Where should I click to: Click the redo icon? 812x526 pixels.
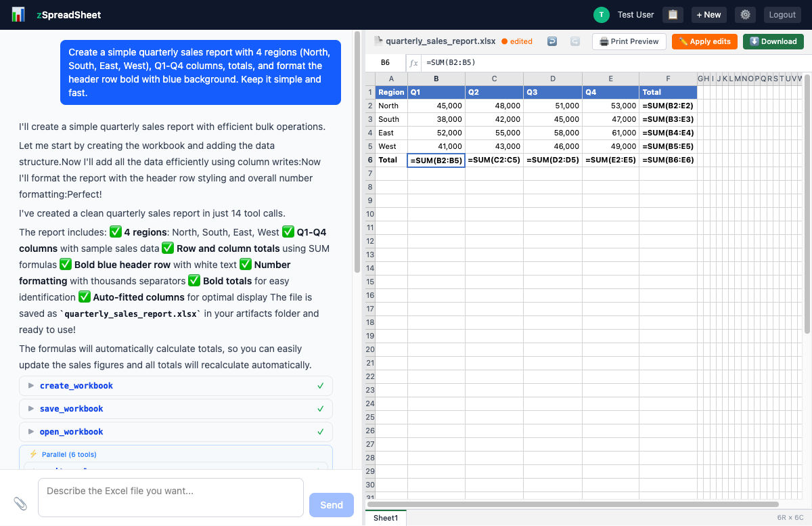pyautogui.click(x=575, y=41)
